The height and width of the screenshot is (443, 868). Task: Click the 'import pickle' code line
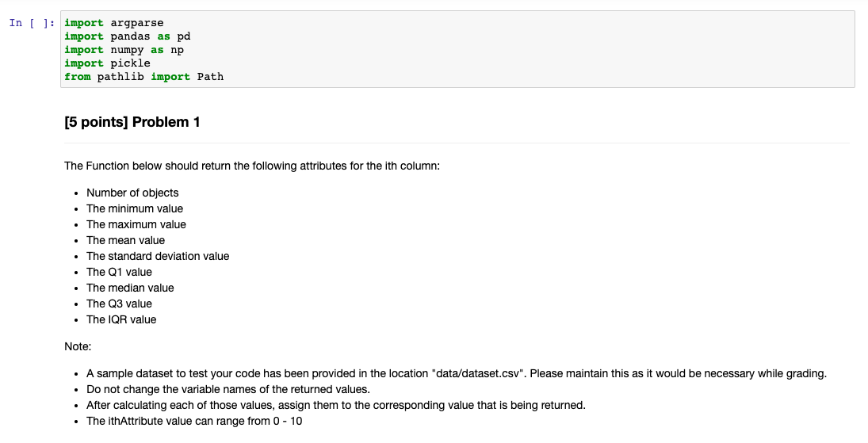107,63
